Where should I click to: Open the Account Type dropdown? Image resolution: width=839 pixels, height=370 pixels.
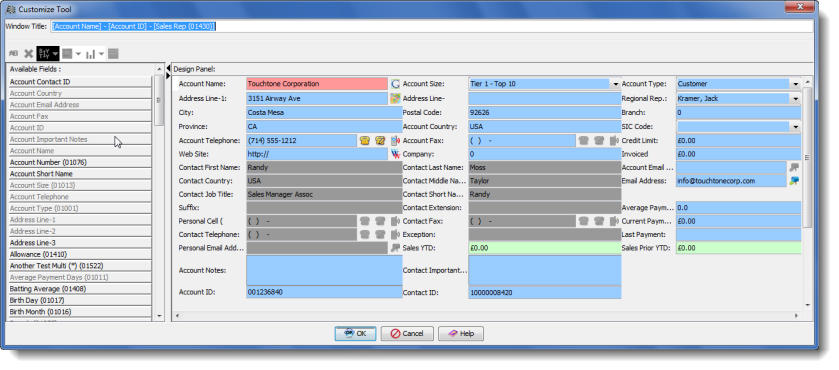[796, 84]
